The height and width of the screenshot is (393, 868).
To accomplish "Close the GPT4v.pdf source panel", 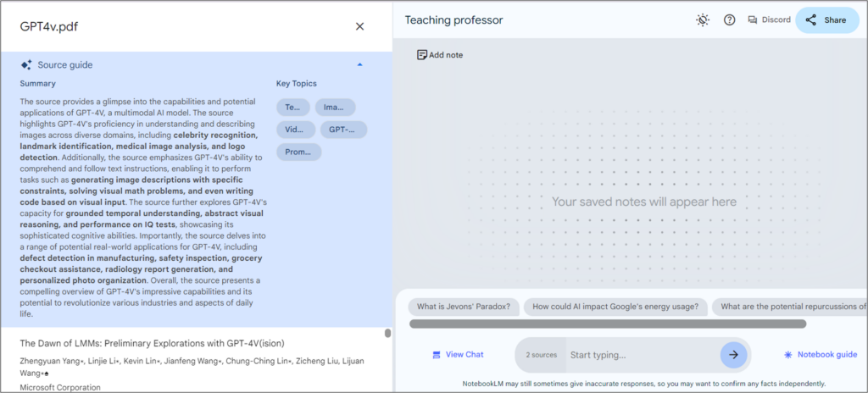I will pos(359,26).
